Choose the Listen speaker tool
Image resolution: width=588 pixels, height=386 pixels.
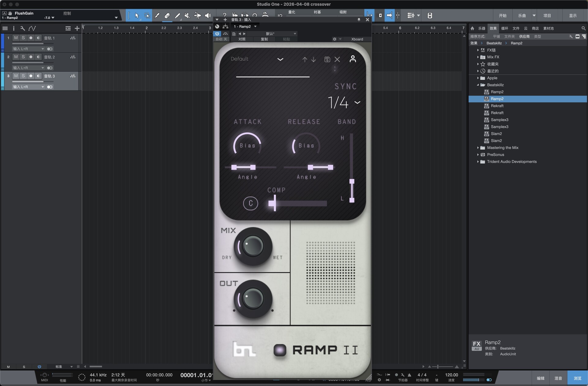tap(208, 15)
